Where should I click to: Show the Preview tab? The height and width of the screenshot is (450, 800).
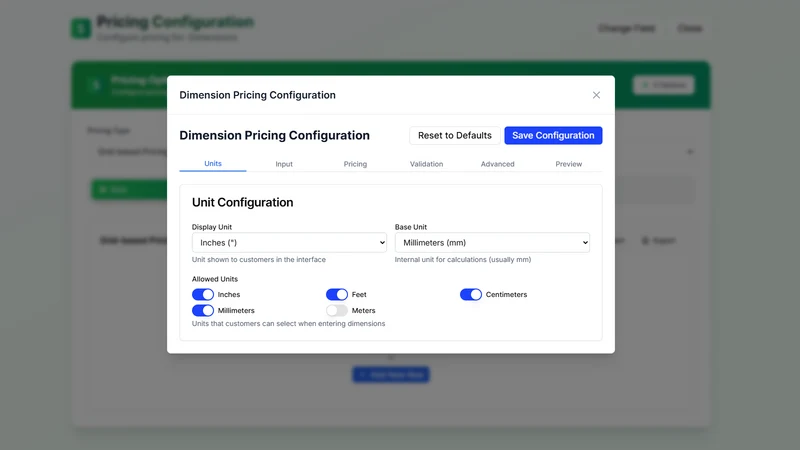(568, 164)
